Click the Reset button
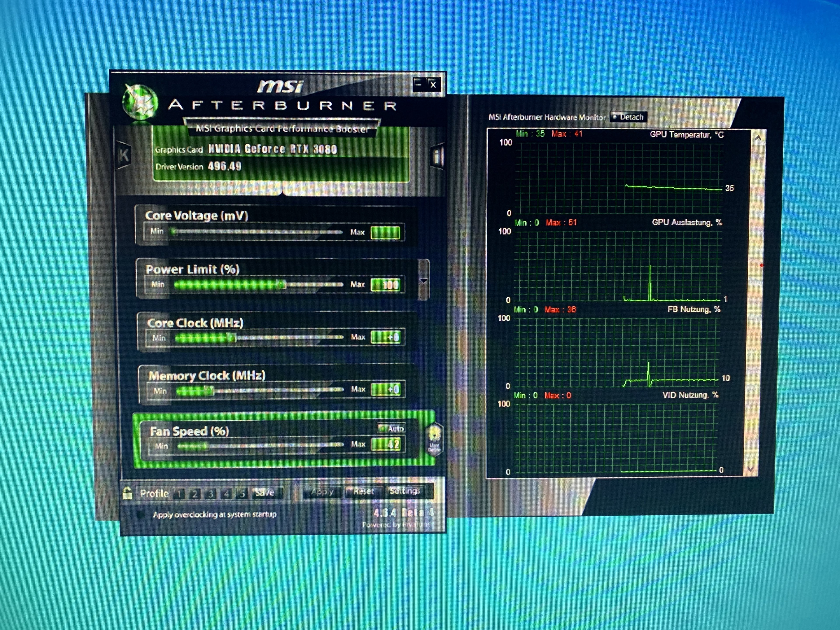840x630 pixels. pyautogui.click(x=363, y=491)
